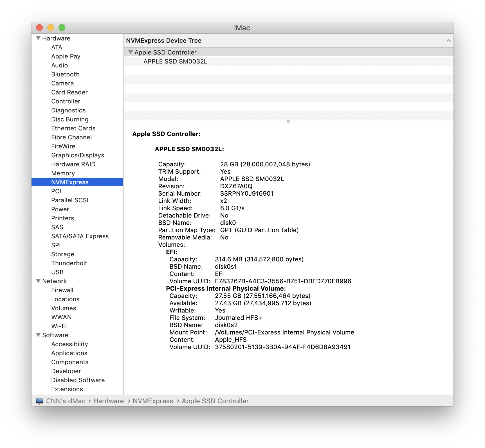Viewport: 485px width, 448px height.
Task: Select SAS in the sidebar
Action: click(57, 227)
